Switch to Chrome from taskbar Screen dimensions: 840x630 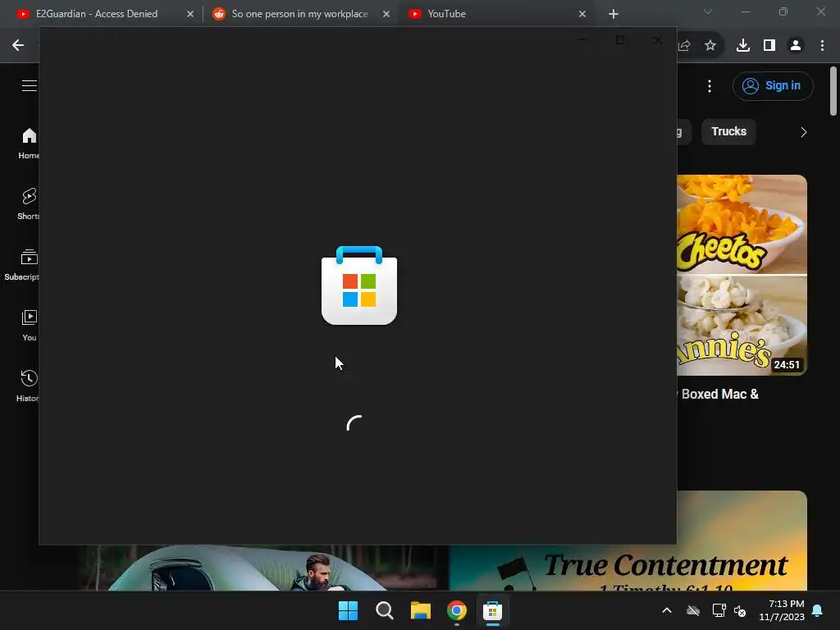coord(457,610)
